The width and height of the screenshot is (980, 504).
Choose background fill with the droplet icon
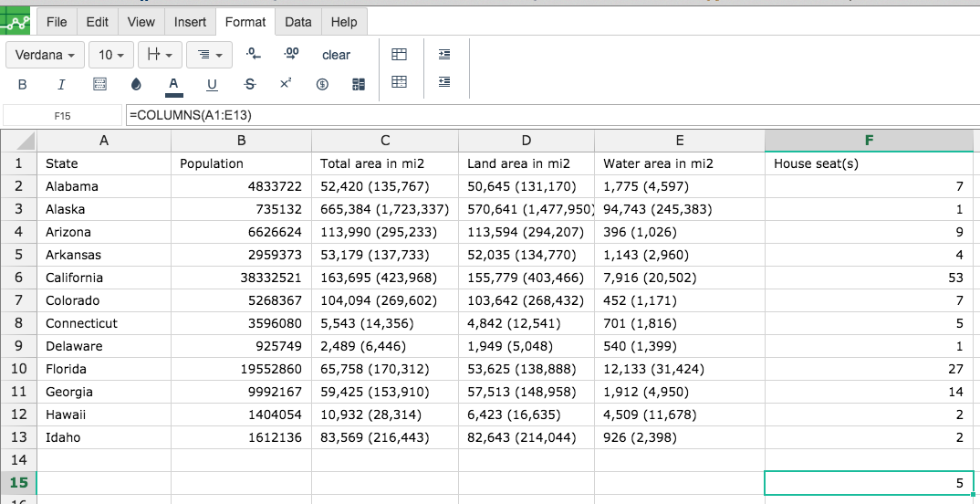pos(136,84)
